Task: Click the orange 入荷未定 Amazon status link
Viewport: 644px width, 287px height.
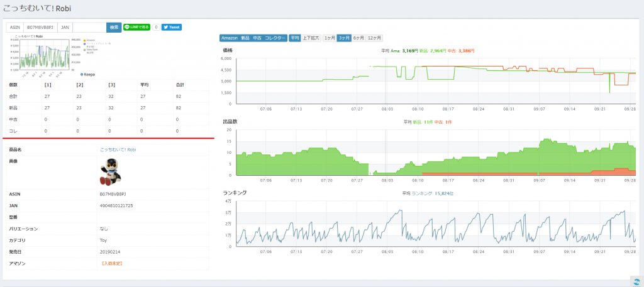Action: (111, 263)
